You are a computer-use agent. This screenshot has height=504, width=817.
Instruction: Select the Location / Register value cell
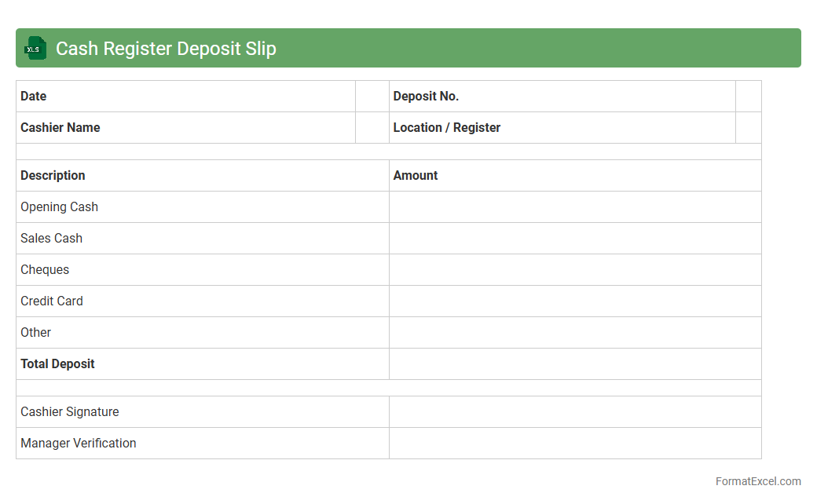748,128
